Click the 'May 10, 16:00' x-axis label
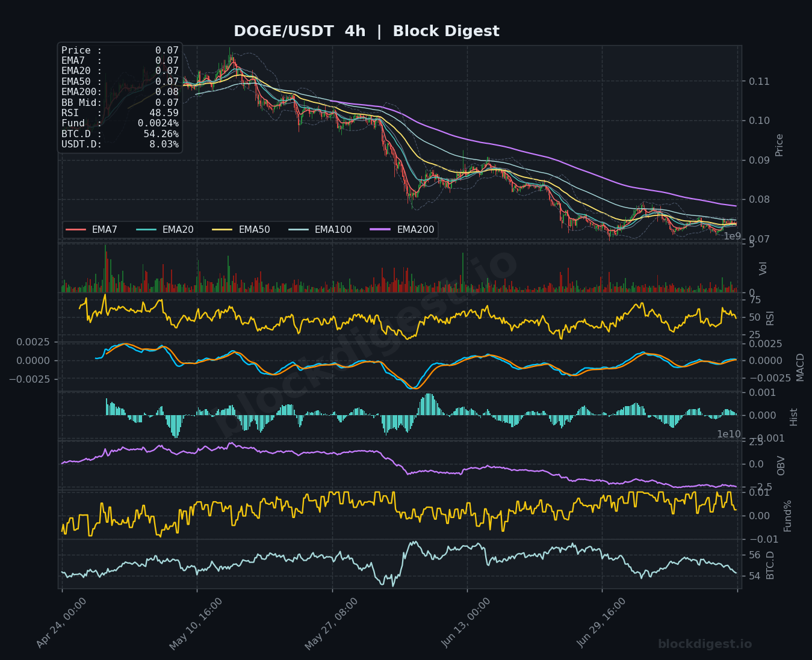Image resolution: width=812 pixels, height=660 pixels. [x=196, y=623]
